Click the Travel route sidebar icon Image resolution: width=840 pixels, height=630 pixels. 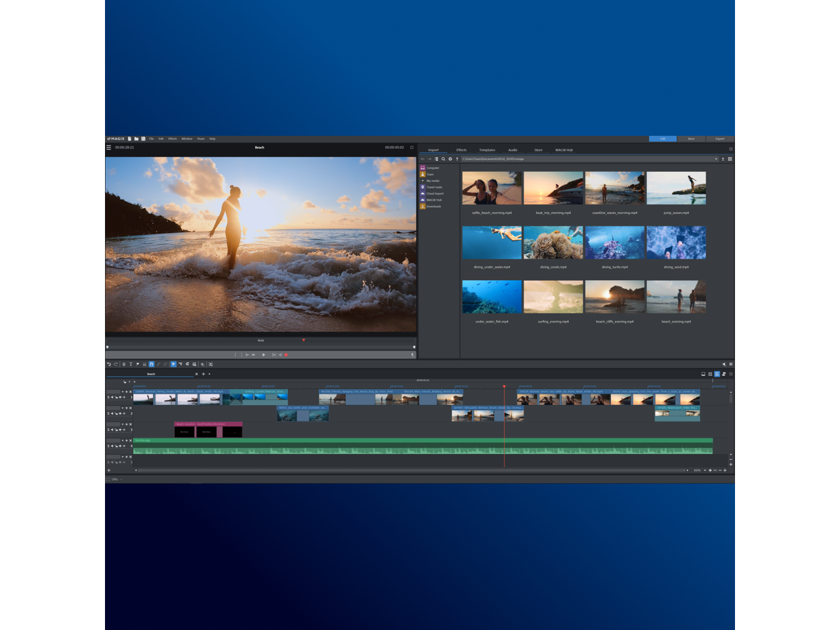pyautogui.click(x=423, y=187)
